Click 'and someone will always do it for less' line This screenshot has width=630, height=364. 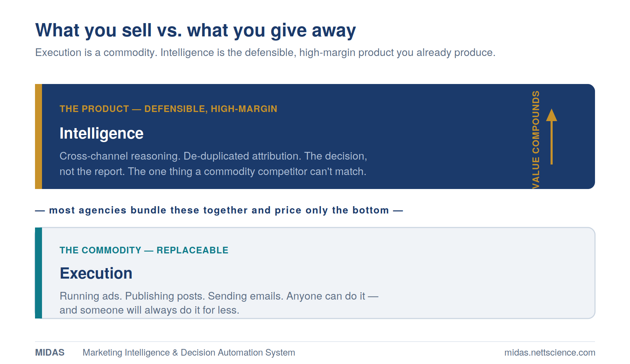click(149, 310)
